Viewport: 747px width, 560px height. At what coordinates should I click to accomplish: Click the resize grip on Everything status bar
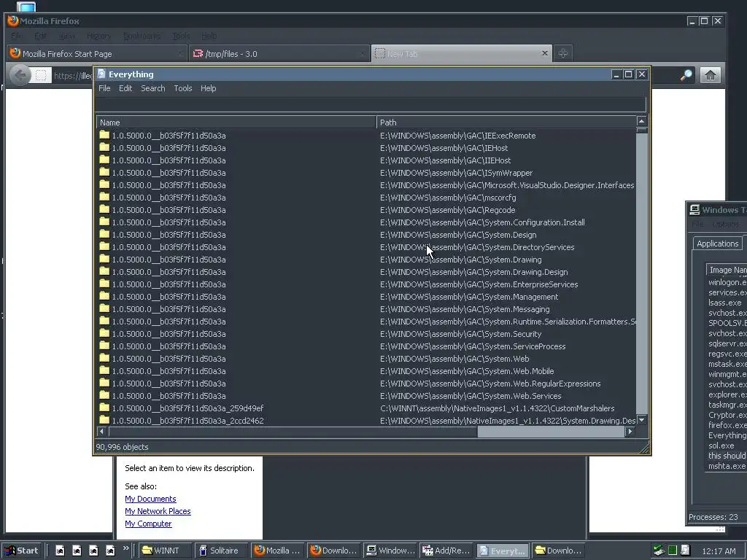point(644,448)
